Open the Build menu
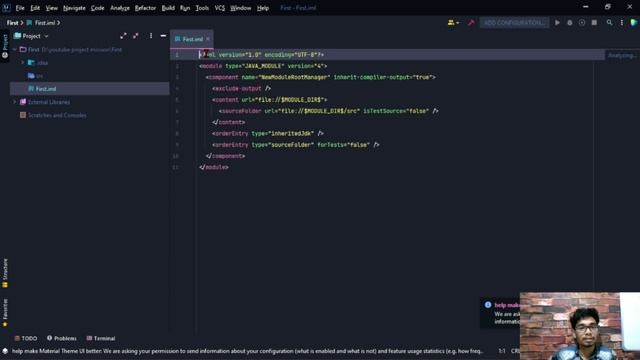The image size is (640, 360). coord(168,8)
